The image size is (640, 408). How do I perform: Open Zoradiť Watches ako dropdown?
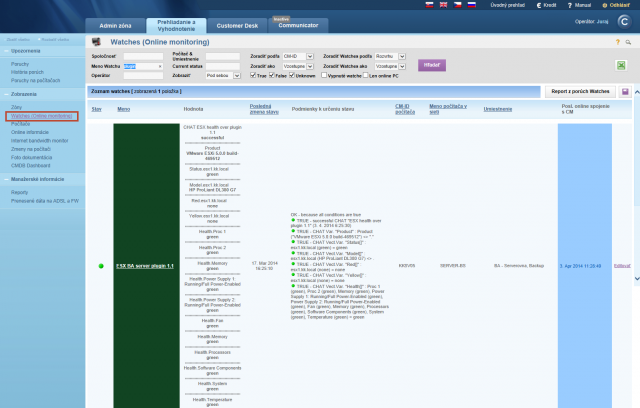coord(390,66)
